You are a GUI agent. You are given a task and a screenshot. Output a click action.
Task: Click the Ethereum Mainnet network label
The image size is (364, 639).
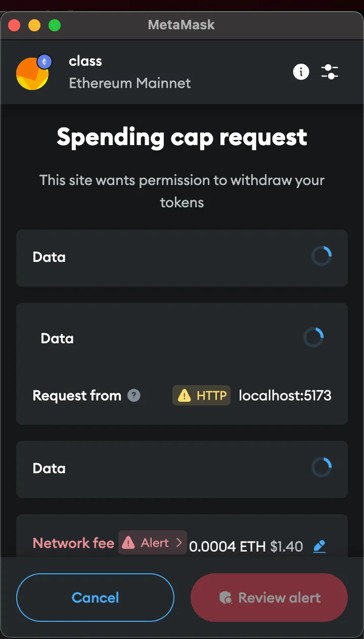pos(130,83)
